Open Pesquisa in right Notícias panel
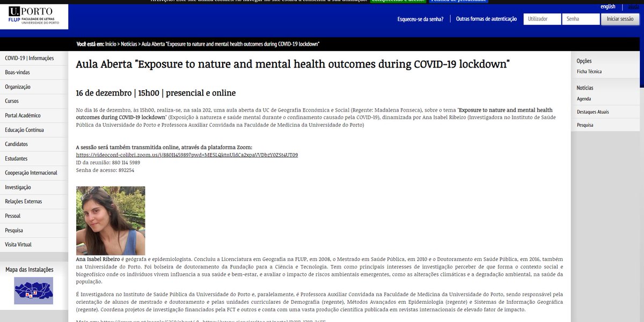The height and width of the screenshot is (322, 644). [x=586, y=125]
